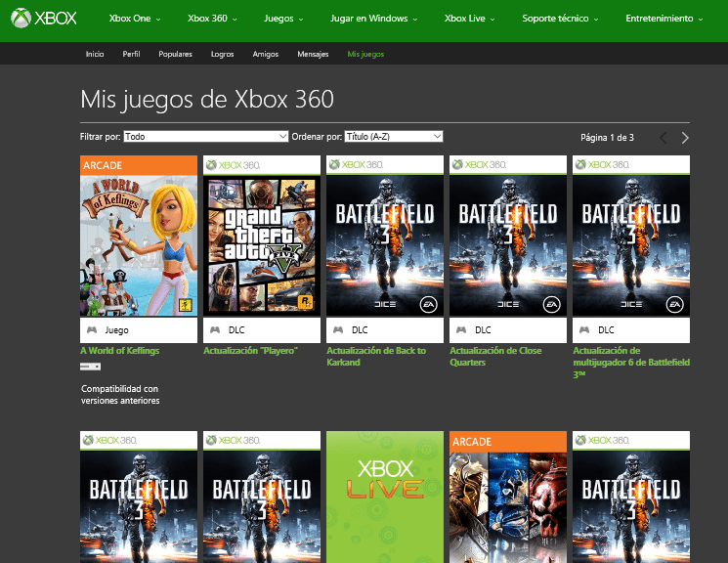Click the "Mis juegos de Xbox 360" heading
The height and width of the screenshot is (563, 728).
(x=207, y=99)
